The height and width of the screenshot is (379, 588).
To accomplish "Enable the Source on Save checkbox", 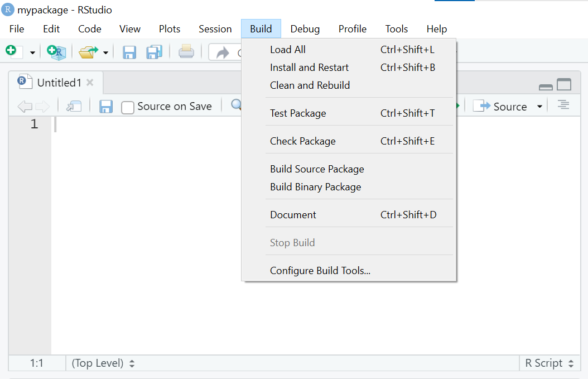I will pos(128,107).
